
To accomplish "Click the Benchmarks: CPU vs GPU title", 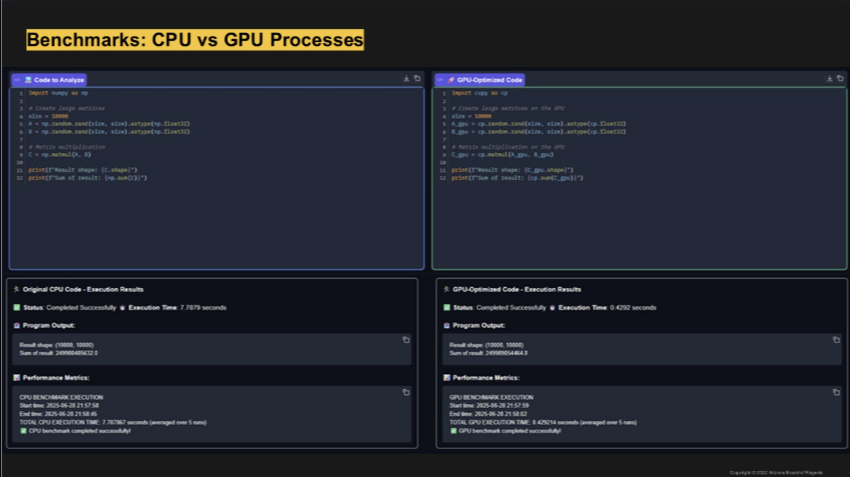I will tap(195, 40).
